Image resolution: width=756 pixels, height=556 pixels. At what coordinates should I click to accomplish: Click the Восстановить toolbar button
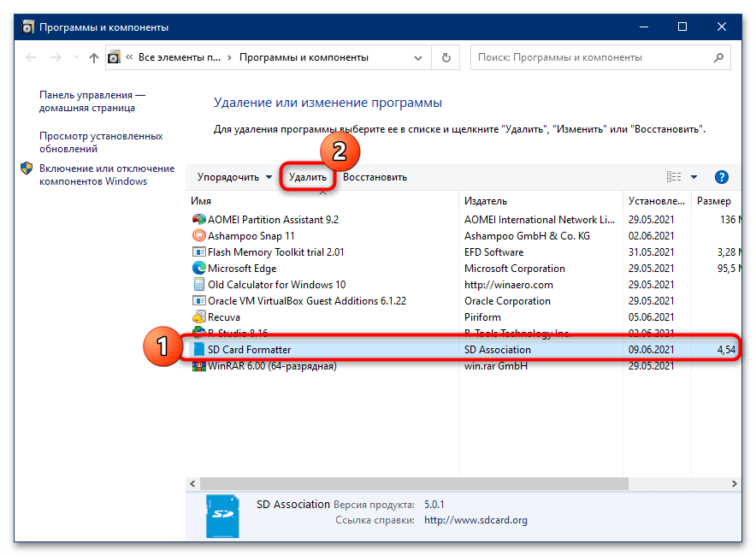pyautogui.click(x=375, y=177)
